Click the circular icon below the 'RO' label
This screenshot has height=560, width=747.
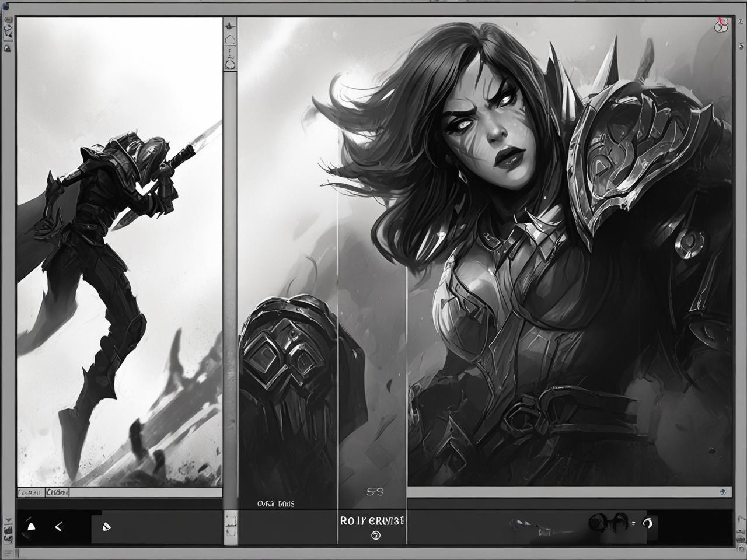point(376,535)
